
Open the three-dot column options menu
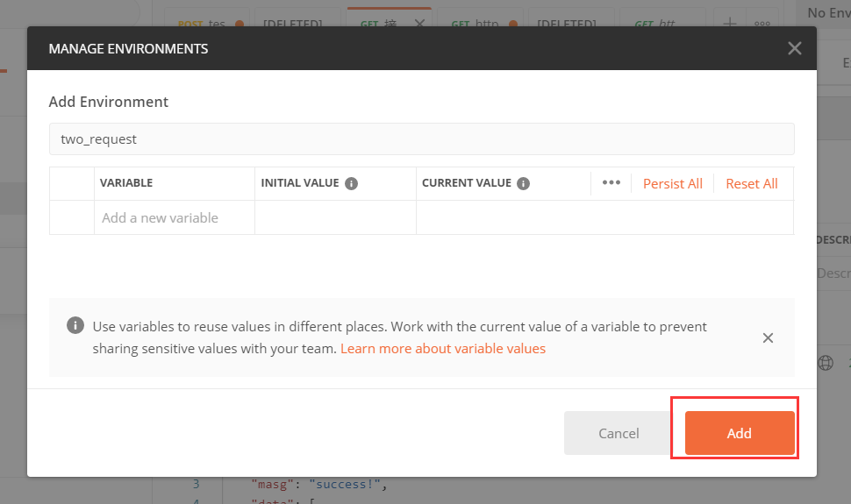(x=611, y=183)
